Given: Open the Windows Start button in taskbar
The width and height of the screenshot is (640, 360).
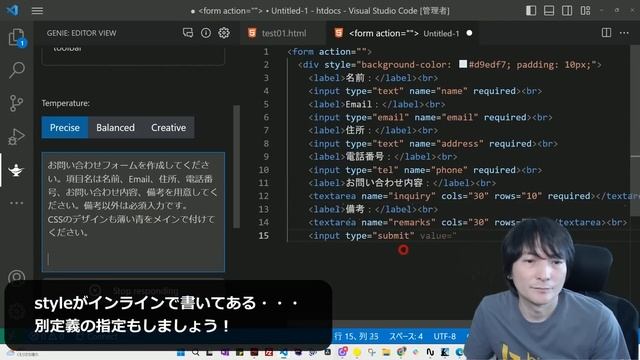Looking at the screenshot, I should pos(181,352).
